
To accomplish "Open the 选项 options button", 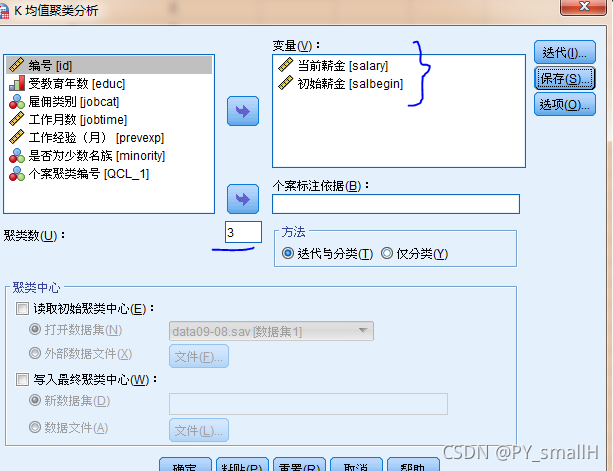I will point(565,104).
